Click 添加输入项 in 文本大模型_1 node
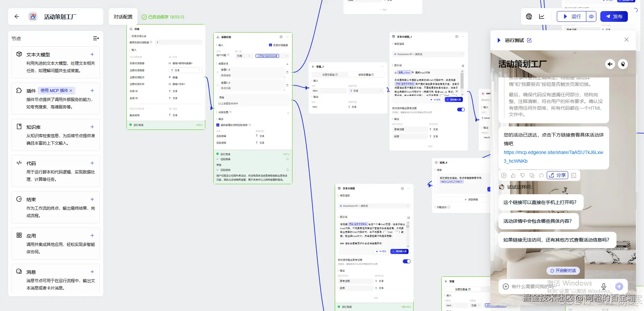The image size is (644, 311). [x=454, y=100]
